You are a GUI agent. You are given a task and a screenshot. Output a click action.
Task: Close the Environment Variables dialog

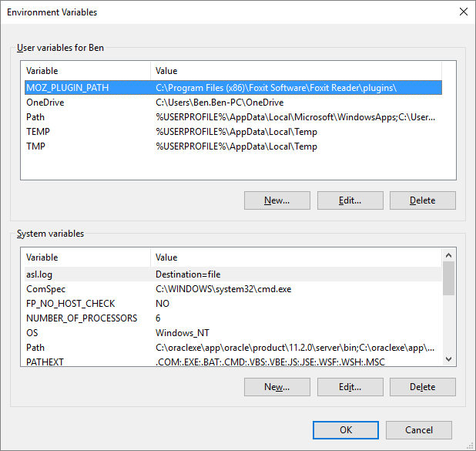[462, 12]
